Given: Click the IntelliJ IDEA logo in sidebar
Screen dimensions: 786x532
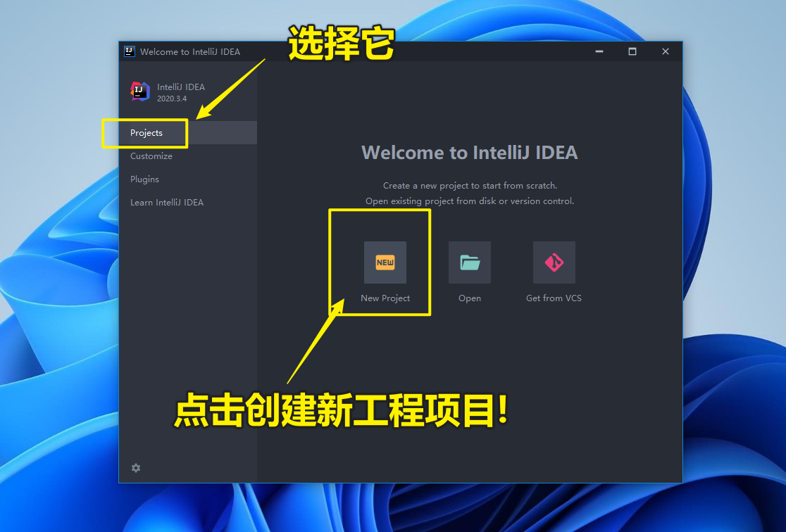Looking at the screenshot, I should (140, 91).
